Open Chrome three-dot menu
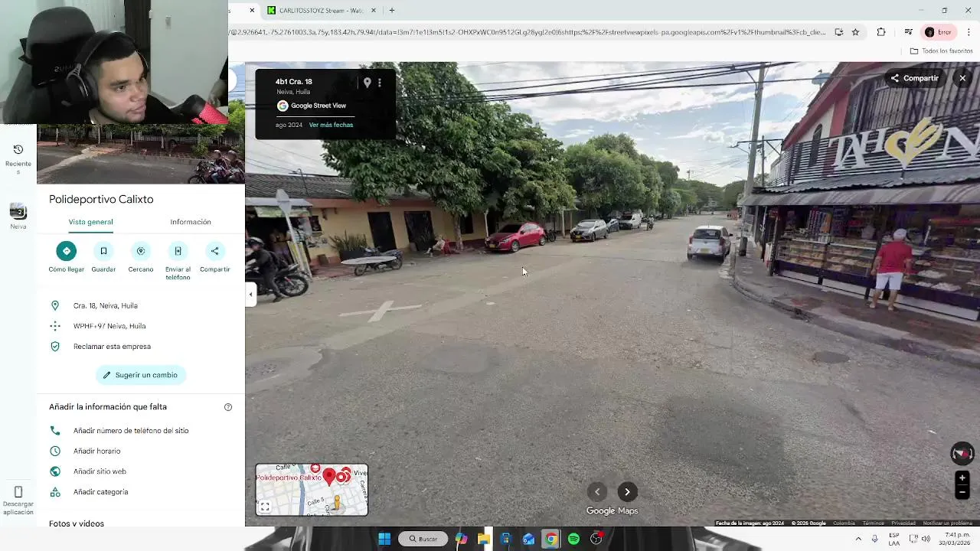The image size is (980, 551). click(969, 32)
